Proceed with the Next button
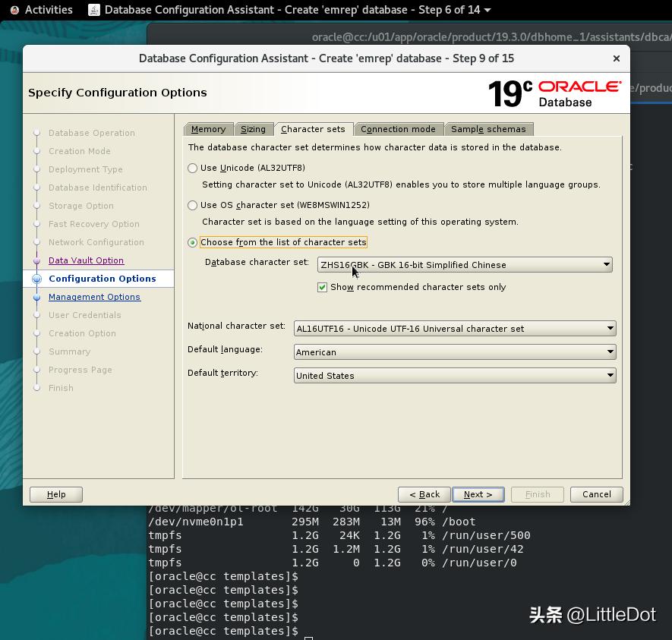 (478, 494)
